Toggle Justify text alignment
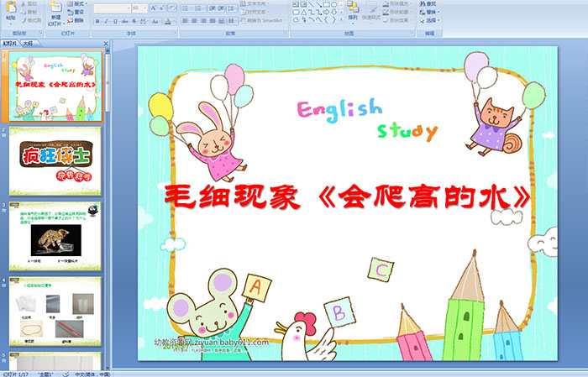The image size is (588, 377). pos(213,21)
